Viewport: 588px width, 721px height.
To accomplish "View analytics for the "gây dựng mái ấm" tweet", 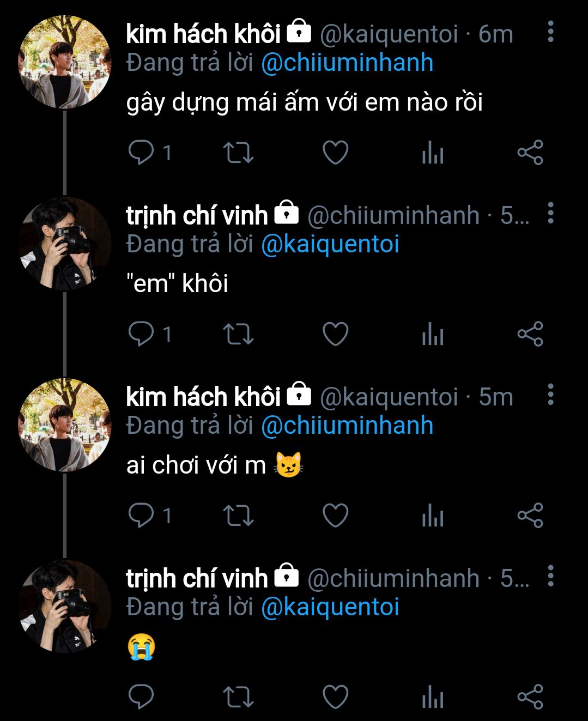I will pyautogui.click(x=433, y=153).
